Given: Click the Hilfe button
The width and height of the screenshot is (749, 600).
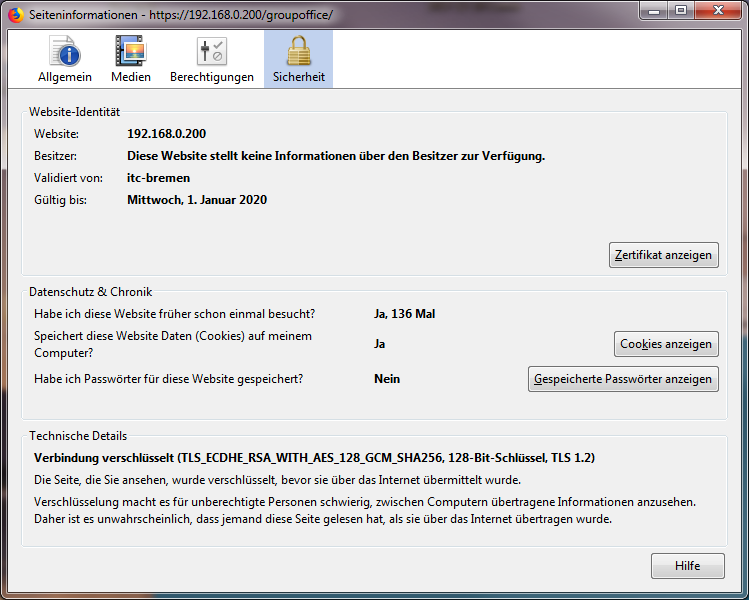Looking at the screenshot, I should click(x=687, y=566).
